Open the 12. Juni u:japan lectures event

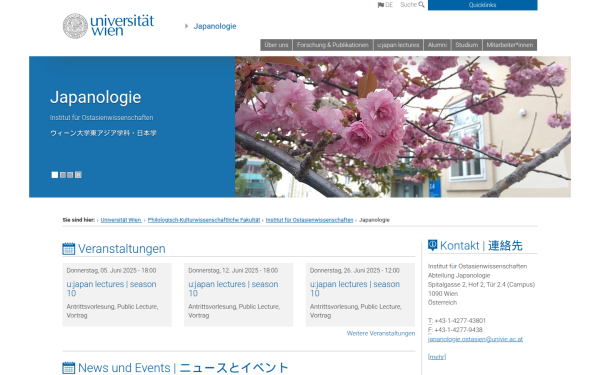point(233,289)
